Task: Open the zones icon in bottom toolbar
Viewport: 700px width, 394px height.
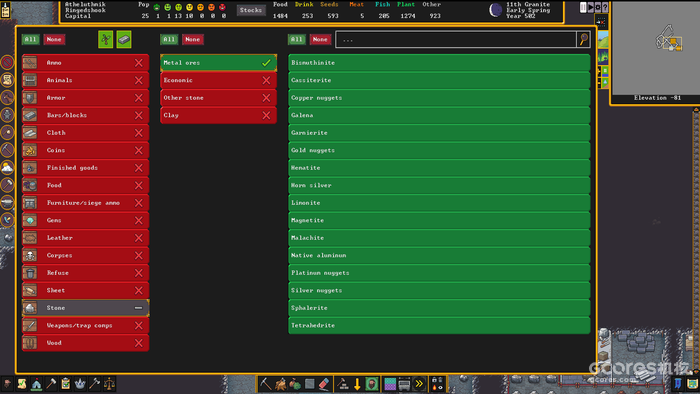Action: click(390, 384)
